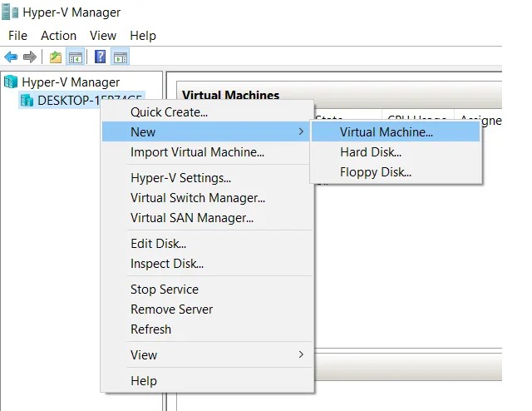This screenshot has height=411, width=532.
Task: Click the Hyper-V Manager tree root icon
Action: coord(11,82)
